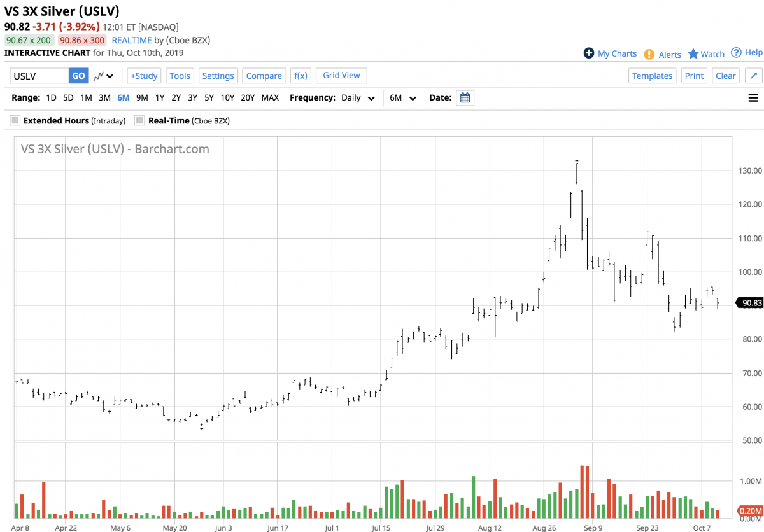The image size is (764, 532).
Task: Click the "Oct 7" date axis label
Action: coord(702,528)
